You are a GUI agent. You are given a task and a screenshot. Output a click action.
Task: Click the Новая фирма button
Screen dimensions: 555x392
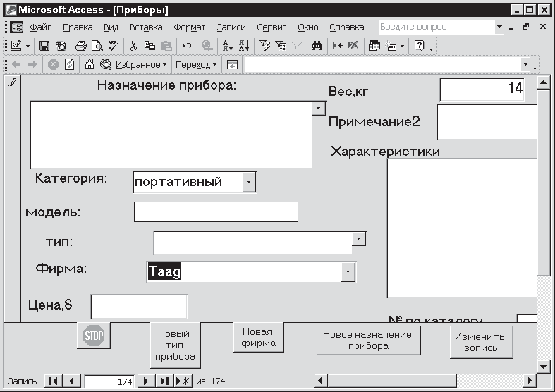point(257,338)
